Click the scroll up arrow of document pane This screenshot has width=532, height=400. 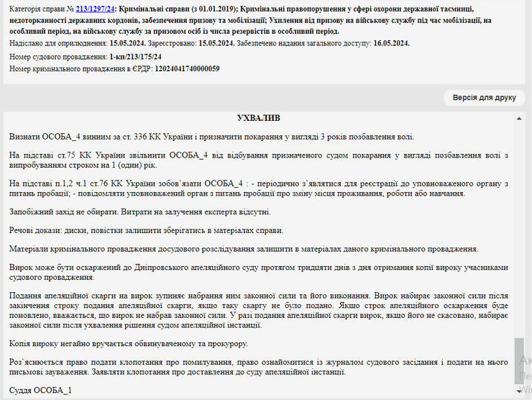tap(519, 119)
